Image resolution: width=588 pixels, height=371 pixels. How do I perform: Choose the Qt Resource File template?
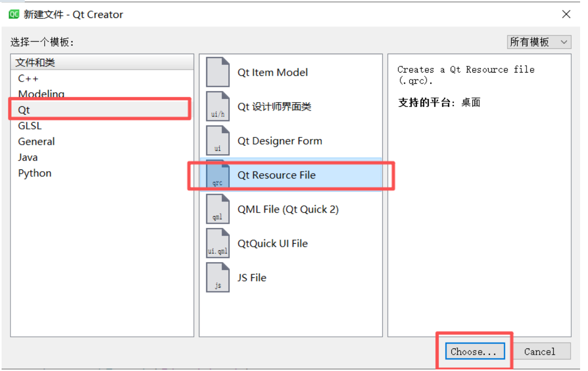pyautogui.click(x=291, y=175)
